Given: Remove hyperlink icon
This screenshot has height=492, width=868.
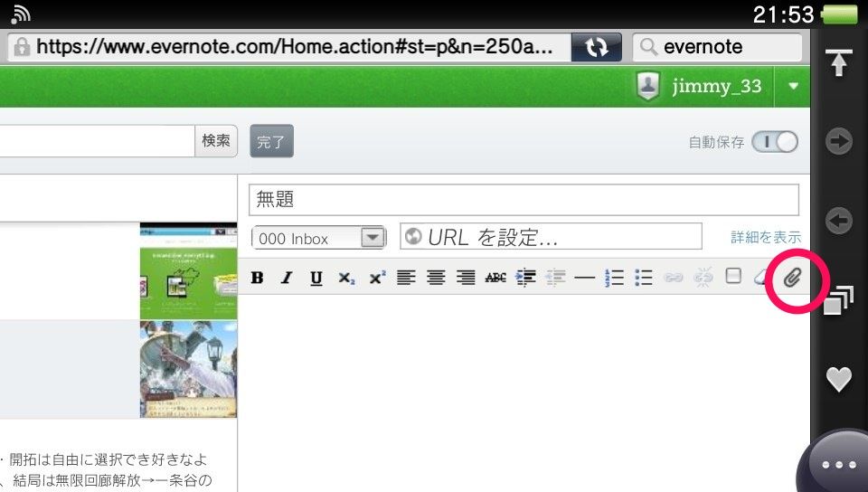Looking at the screenshot, I should (x=703, y=278).
